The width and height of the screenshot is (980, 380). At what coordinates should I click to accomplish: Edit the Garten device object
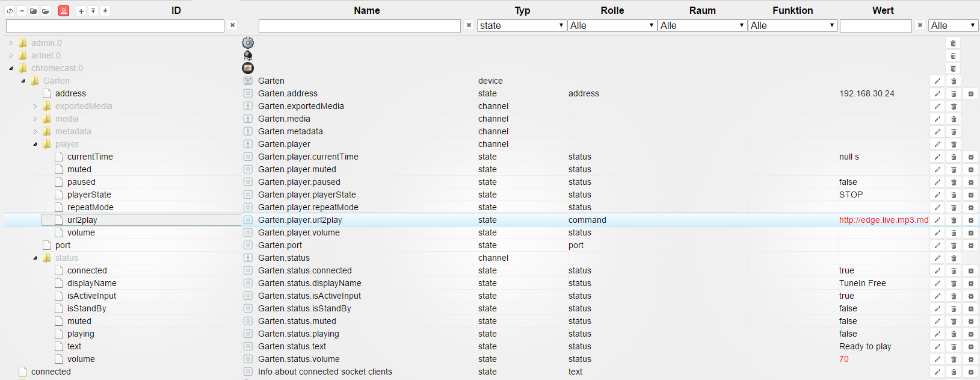pos(937,81)
